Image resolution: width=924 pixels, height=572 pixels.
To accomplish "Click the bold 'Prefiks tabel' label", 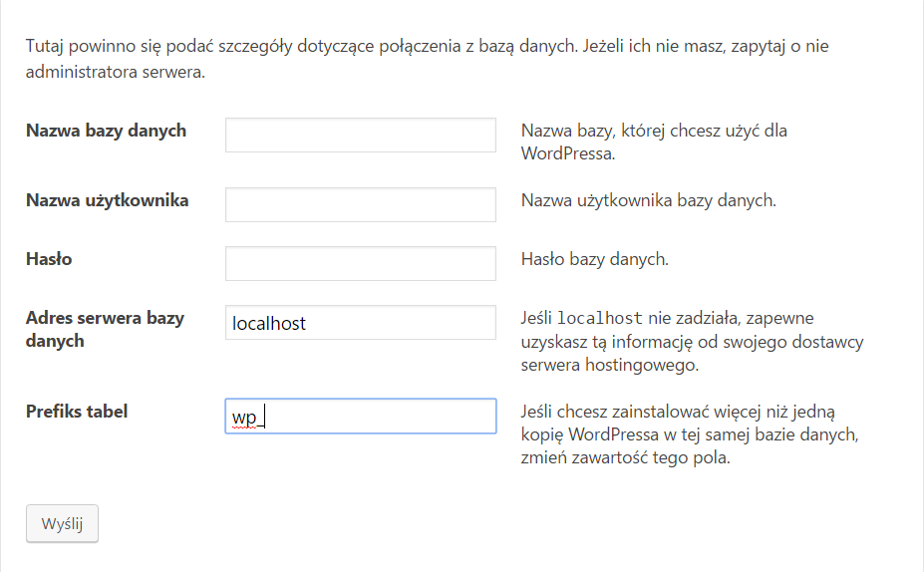I will tap(77, 411).
